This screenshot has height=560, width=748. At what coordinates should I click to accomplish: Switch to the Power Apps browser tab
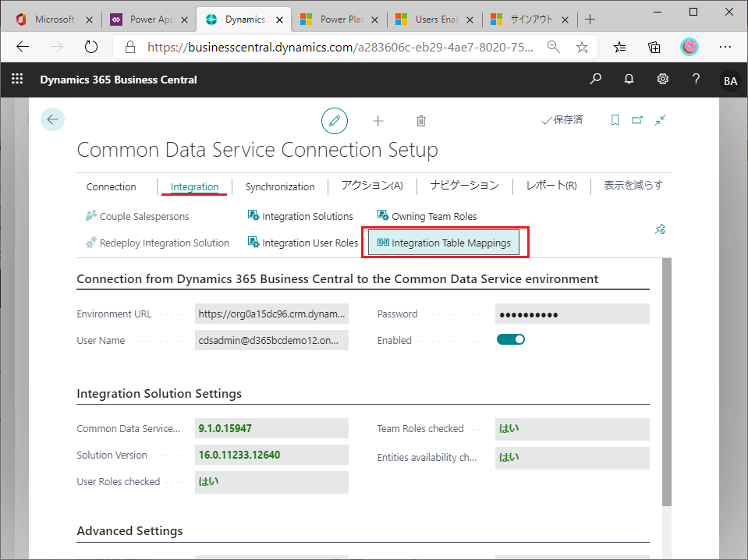(149, 19)
